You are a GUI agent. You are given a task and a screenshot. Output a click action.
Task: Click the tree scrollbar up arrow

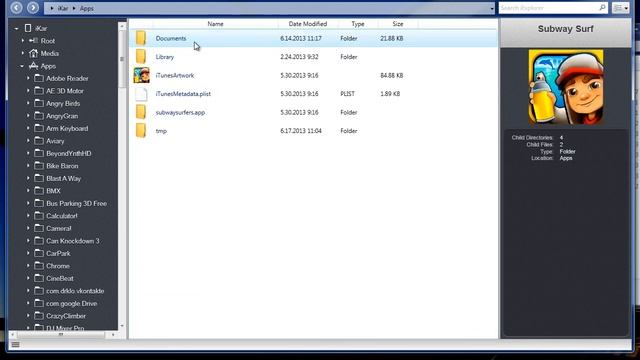[122, 26]
